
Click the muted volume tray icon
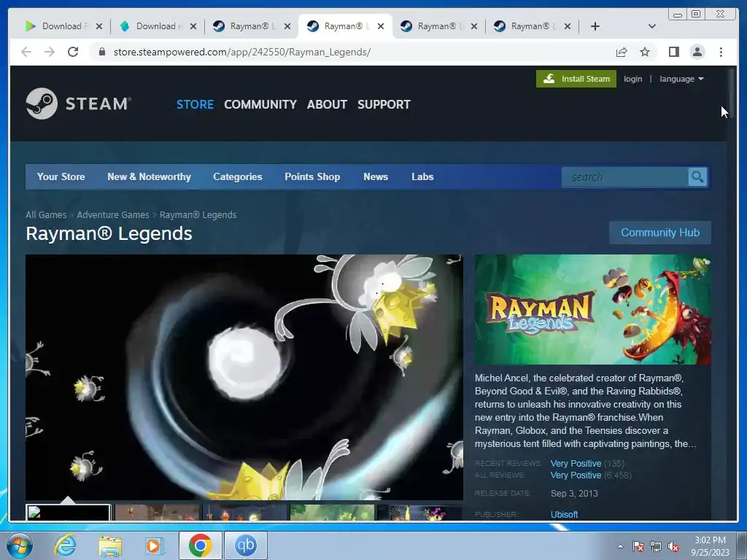click(673, 547)
